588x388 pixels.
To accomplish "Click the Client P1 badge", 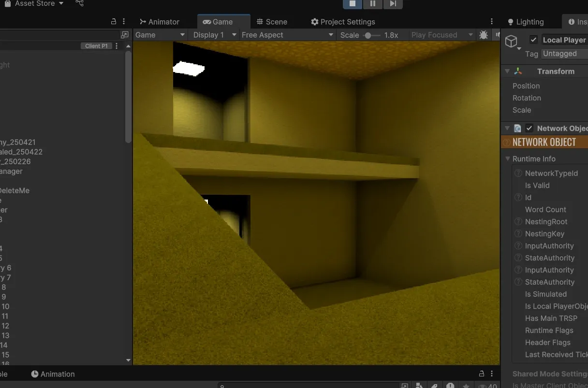I will click(x=96, y=46).
